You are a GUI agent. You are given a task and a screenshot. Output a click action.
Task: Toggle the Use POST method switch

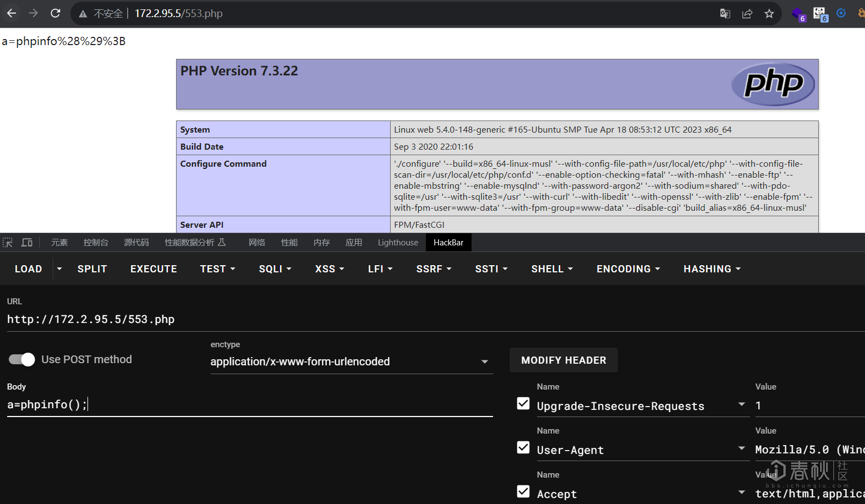[22, 359]
